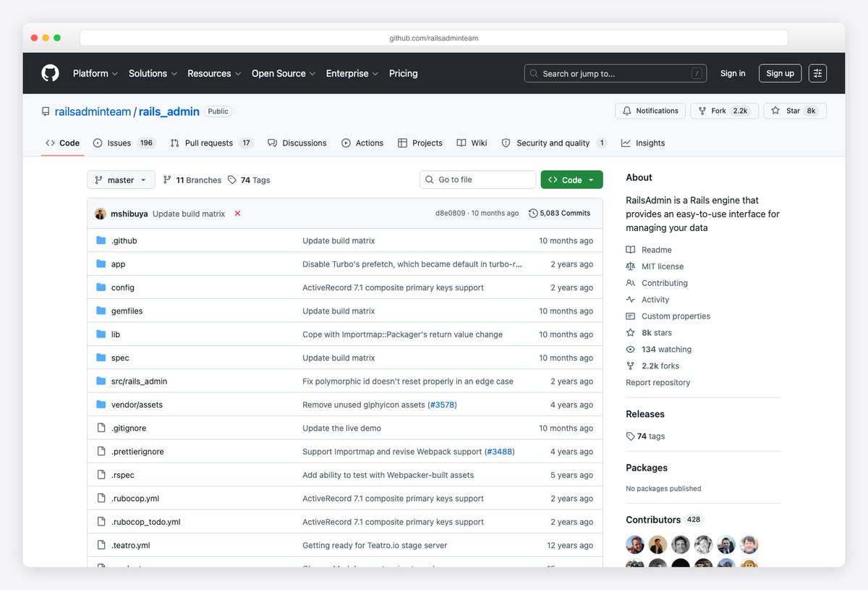Click the Go to file search box
Screen dimensions: 868x590
click(477, 180)
